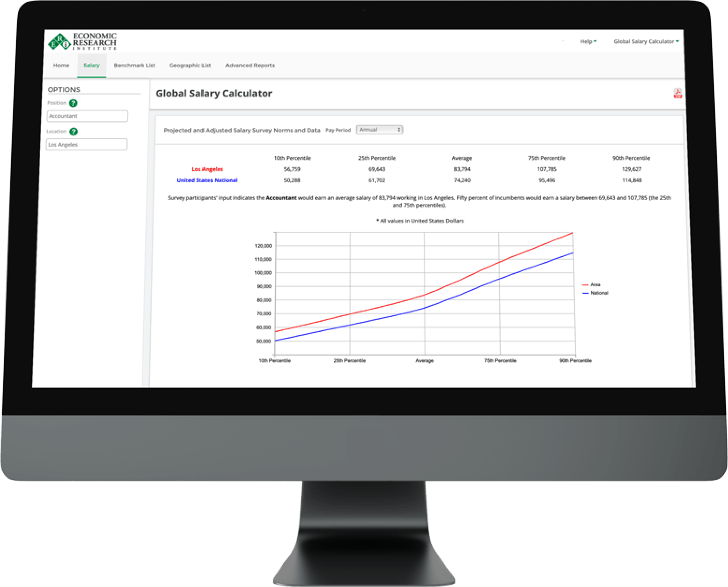Expand the Help menu
728x587 pixels.
(x=588, y=42)
